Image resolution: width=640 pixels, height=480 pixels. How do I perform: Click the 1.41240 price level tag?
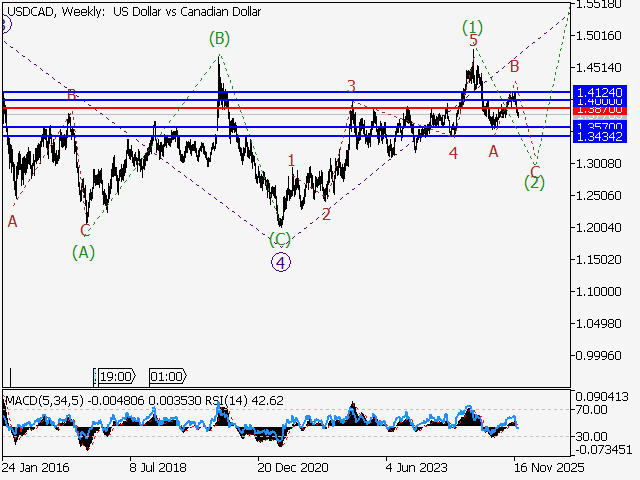tap(600, 92)
